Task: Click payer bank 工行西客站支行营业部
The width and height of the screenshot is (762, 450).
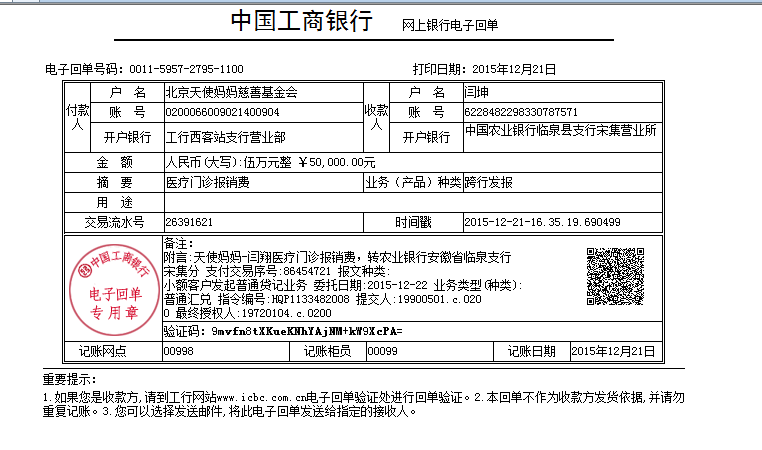Action: tap(225, 138)
